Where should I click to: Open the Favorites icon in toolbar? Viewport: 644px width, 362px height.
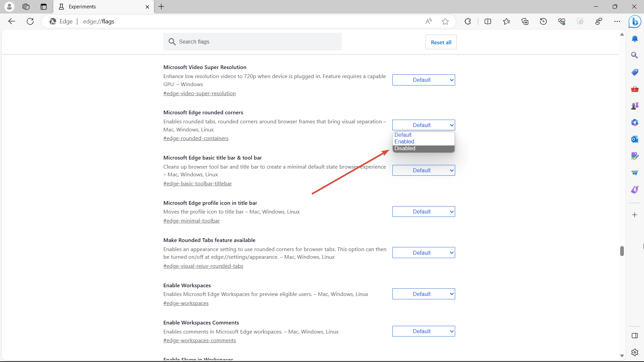click(x=506, y=21)
